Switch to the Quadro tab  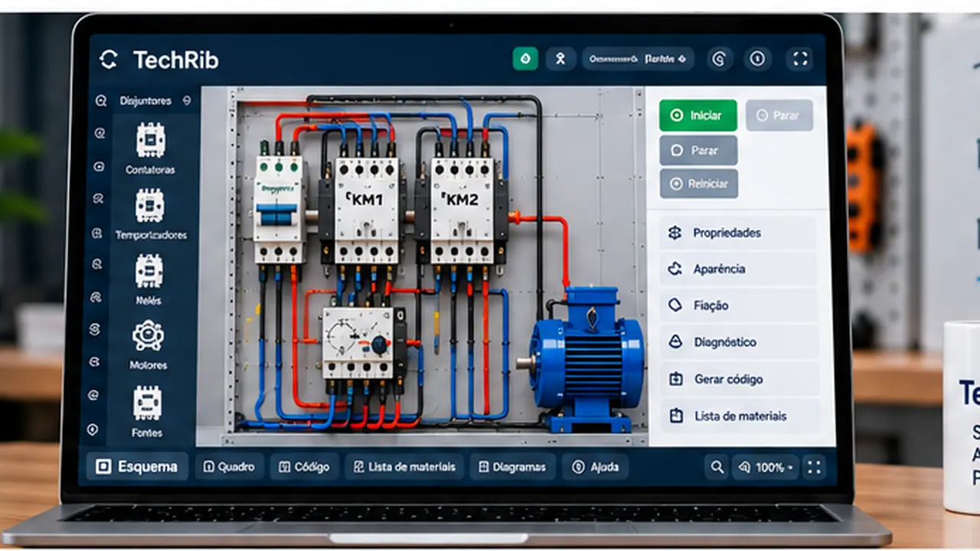[230, 467]
